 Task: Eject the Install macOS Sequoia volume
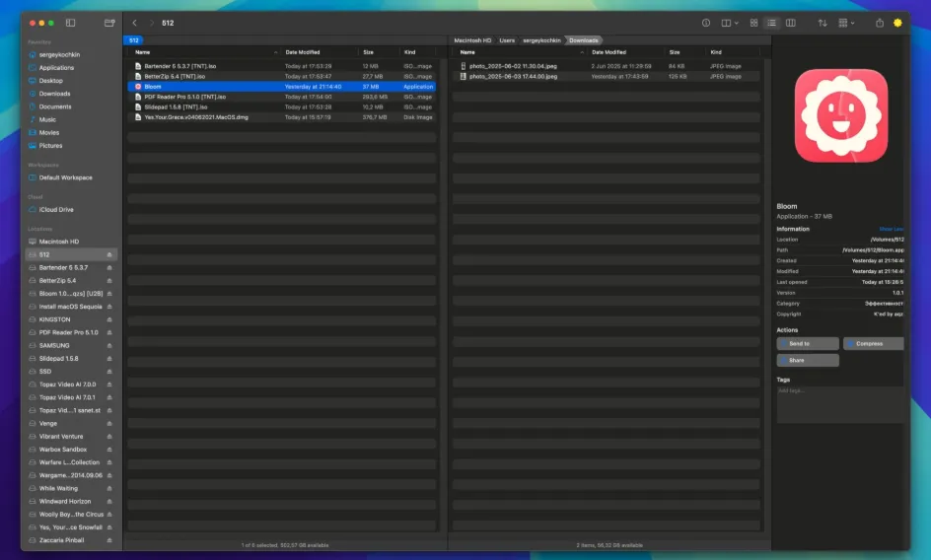109,307
